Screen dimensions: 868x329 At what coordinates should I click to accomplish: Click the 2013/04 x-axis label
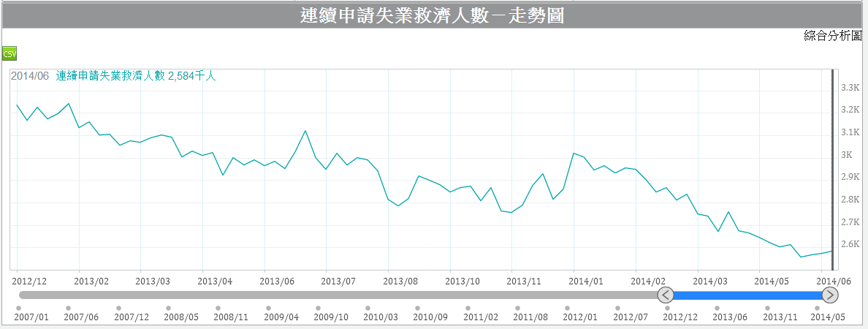pyautogui.click(x=215, y=281)
